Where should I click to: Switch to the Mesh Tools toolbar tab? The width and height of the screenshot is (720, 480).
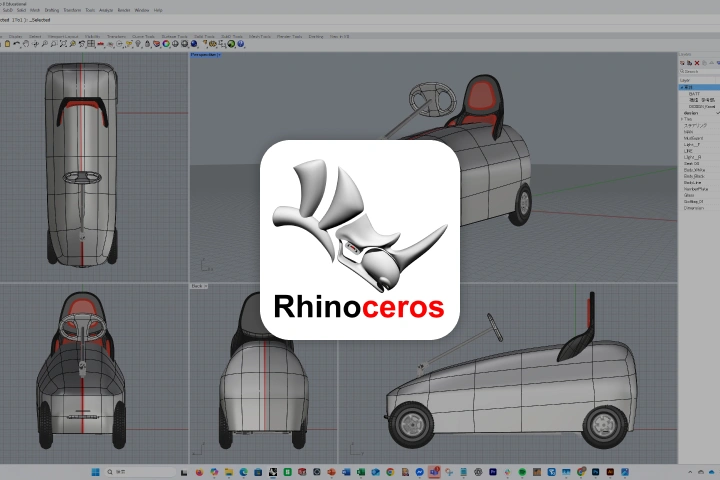259,36
